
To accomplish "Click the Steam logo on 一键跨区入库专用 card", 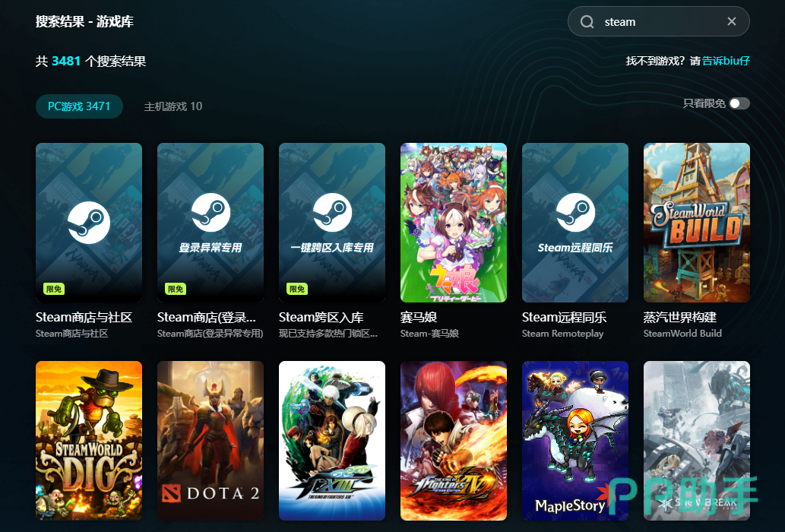I will pyautogui.click(x=332, y=212).
